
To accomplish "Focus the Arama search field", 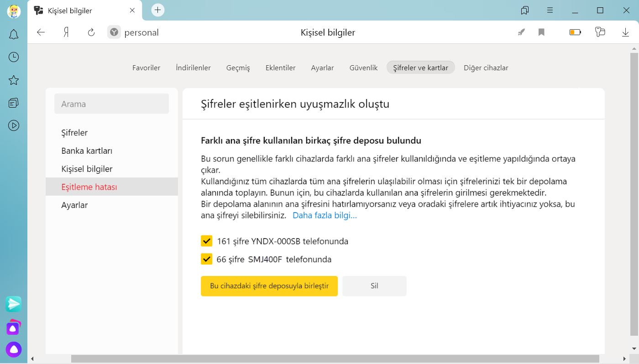I will pos(112,104).
